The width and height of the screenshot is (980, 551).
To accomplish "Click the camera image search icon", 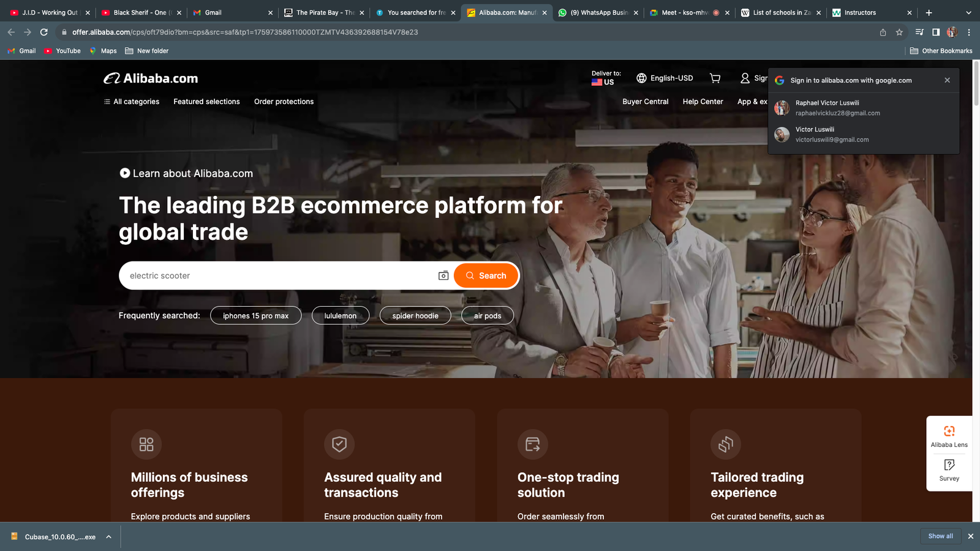I will [x=443, y=275].
